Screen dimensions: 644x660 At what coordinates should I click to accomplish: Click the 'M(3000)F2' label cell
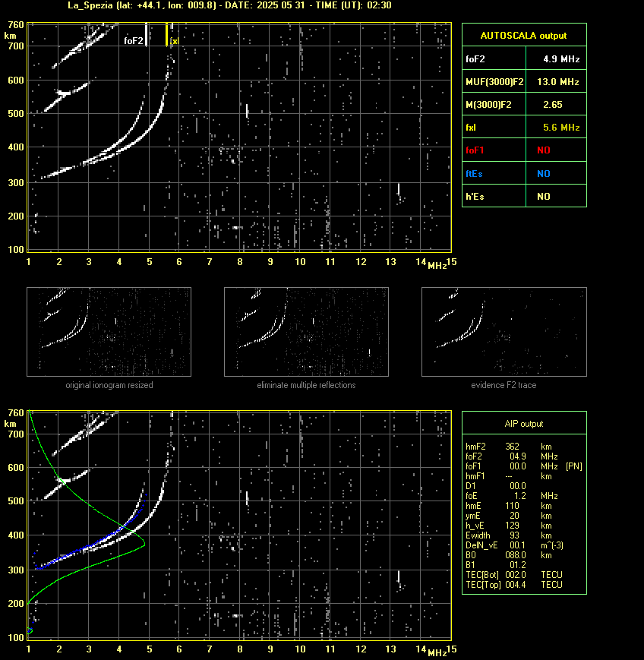[494, 104]
